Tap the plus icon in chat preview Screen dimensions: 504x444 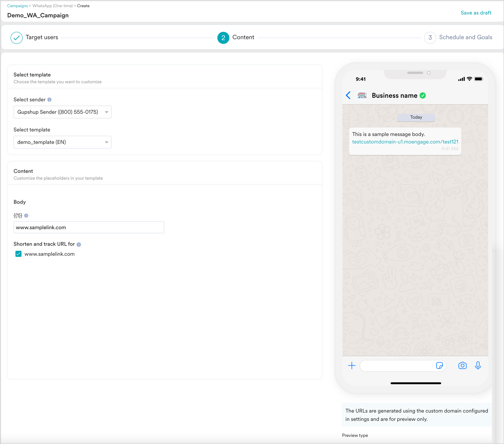pyautogui.click(x=352, y=365)
